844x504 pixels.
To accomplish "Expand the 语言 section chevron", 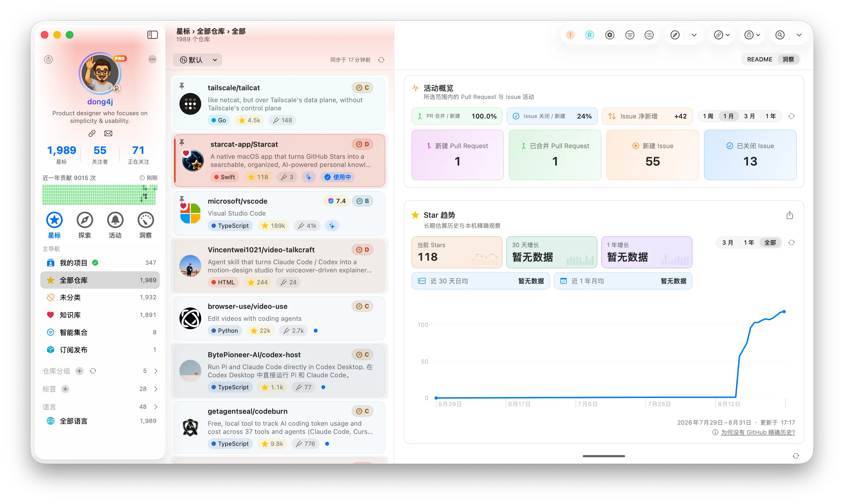I will tap(156, 407).
